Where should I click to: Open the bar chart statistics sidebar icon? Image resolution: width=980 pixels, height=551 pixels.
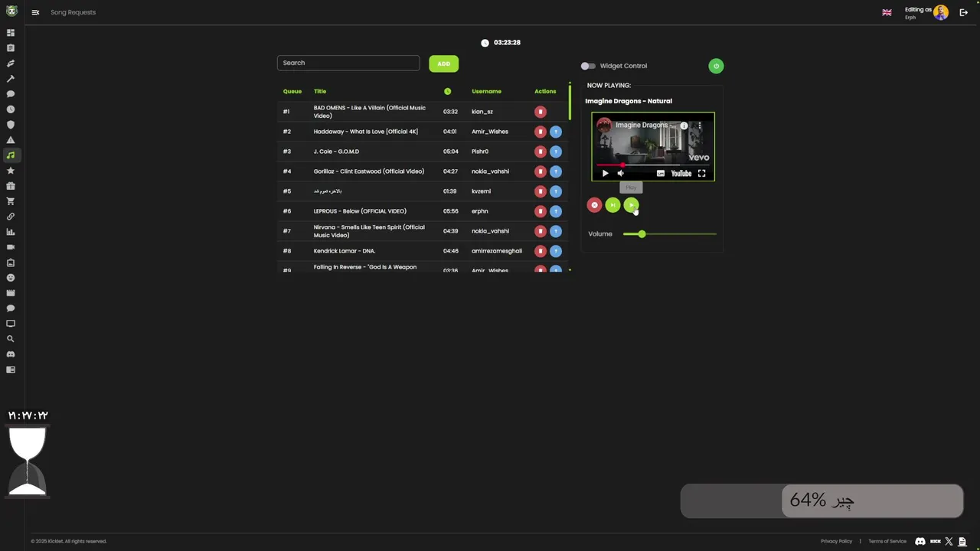11,232
